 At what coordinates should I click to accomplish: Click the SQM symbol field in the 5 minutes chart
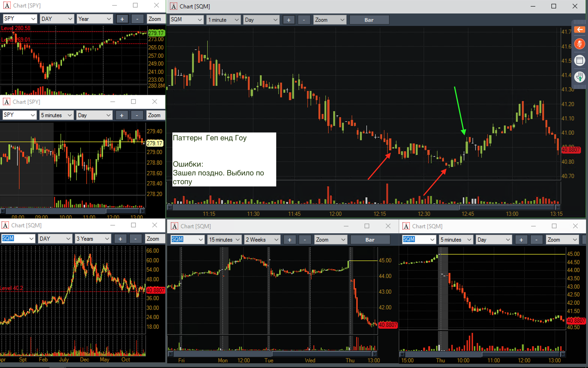click(x=419, y=240)
